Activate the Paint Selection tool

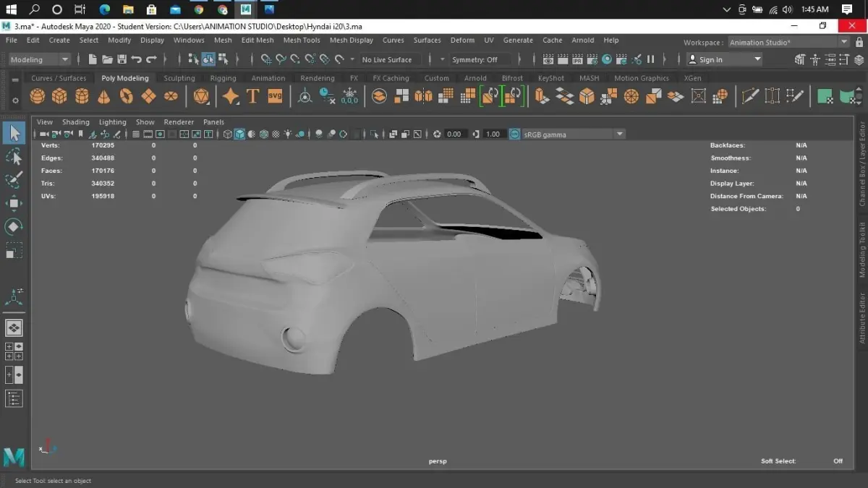pyautogui.click(x=14, y=180)
